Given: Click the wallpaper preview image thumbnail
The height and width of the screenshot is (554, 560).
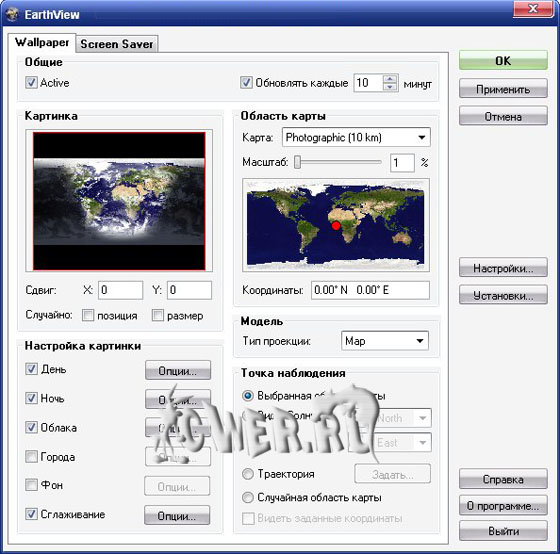Looking at the screenshot, I should pos(119,201).
